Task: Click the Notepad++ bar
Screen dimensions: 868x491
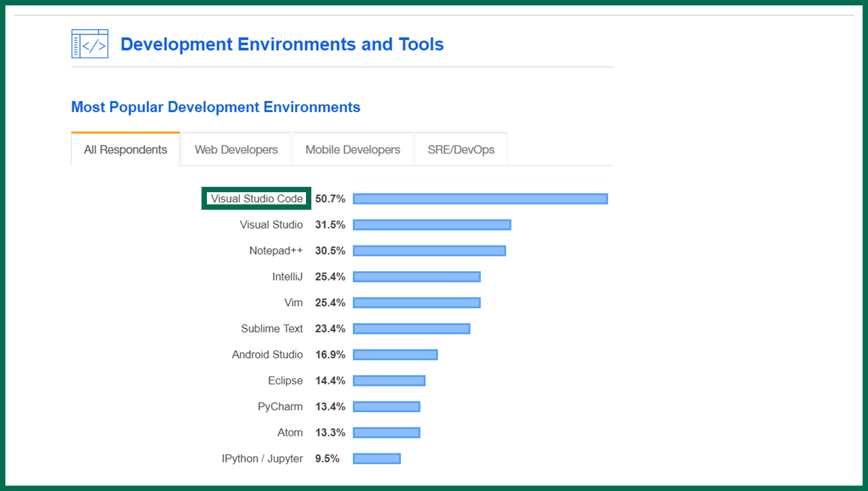Action: click(x=429, y=251)
